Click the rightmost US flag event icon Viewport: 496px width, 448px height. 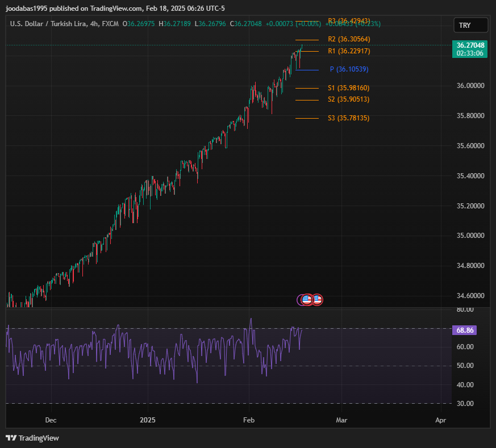point(318,299)
